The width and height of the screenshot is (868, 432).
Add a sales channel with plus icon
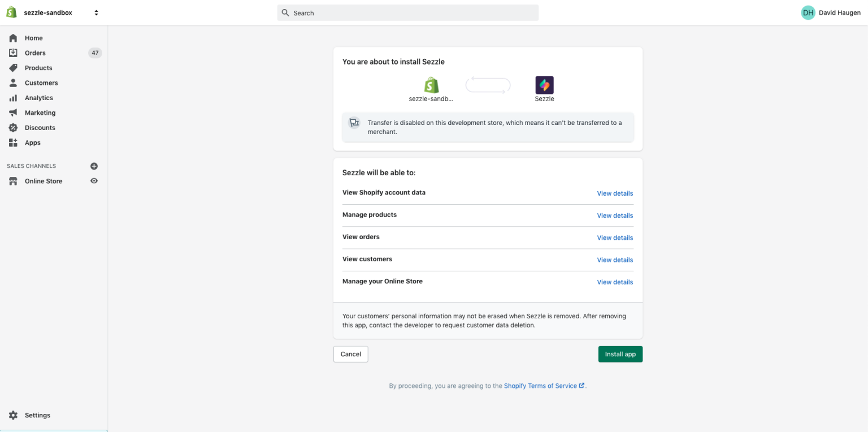(94, 166)
